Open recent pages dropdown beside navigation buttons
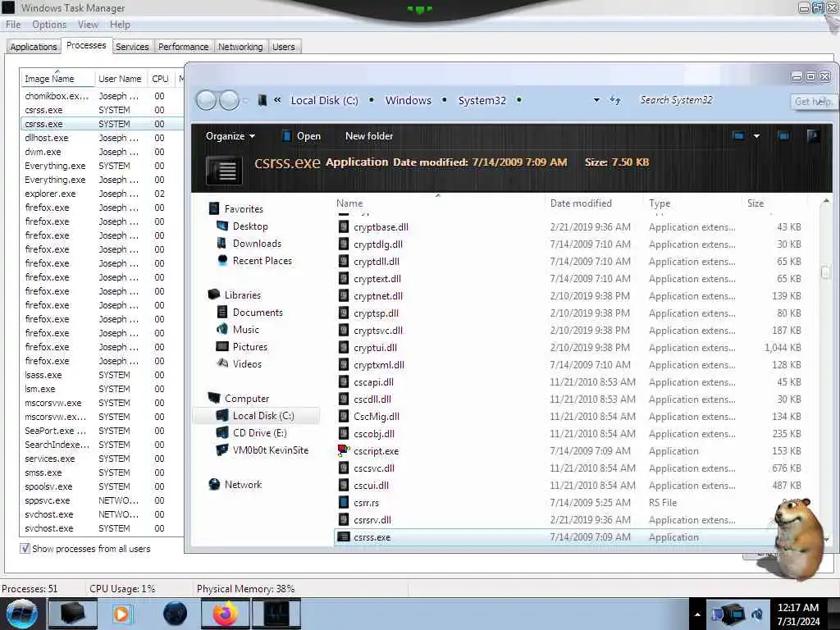This screenshot has height=630, width=840. 245,100
